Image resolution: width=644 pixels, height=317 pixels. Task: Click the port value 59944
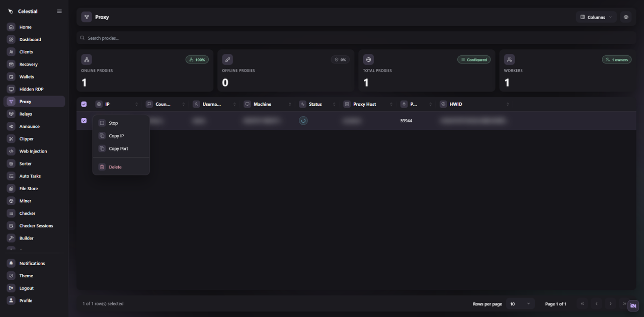[406, 121]
